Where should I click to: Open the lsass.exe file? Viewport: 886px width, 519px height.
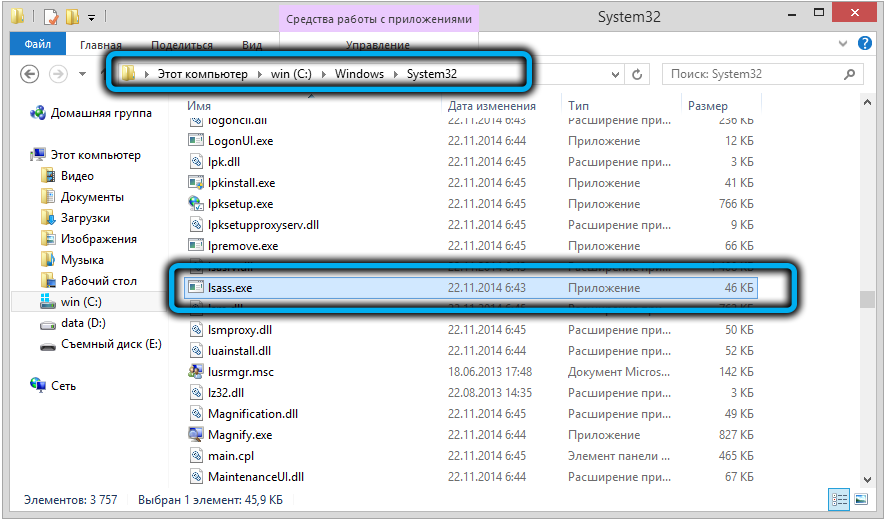[x=230, y=288]
